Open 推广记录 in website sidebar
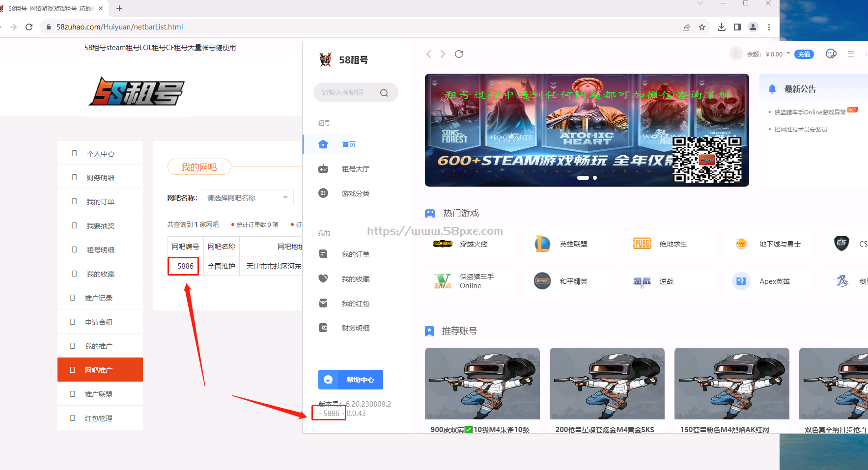Image resolution: width=868 pixels, height=470 pixels. point(100,298)
